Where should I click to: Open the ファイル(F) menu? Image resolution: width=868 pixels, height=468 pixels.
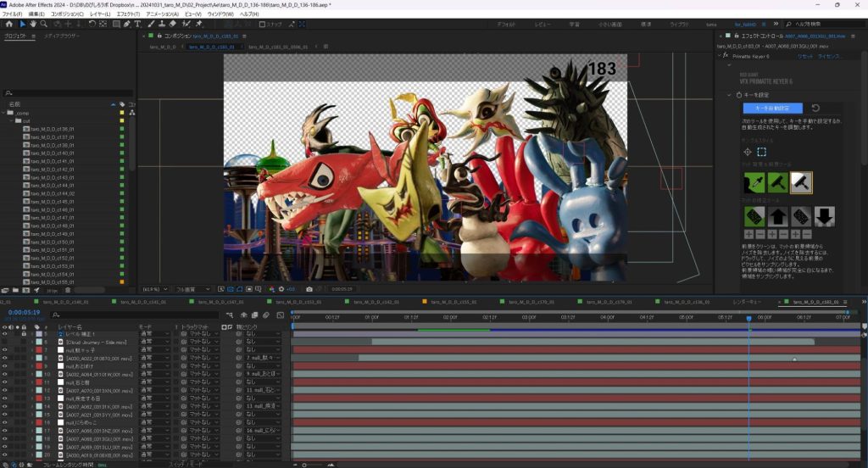pyautogui.click(x=12, y=14)
